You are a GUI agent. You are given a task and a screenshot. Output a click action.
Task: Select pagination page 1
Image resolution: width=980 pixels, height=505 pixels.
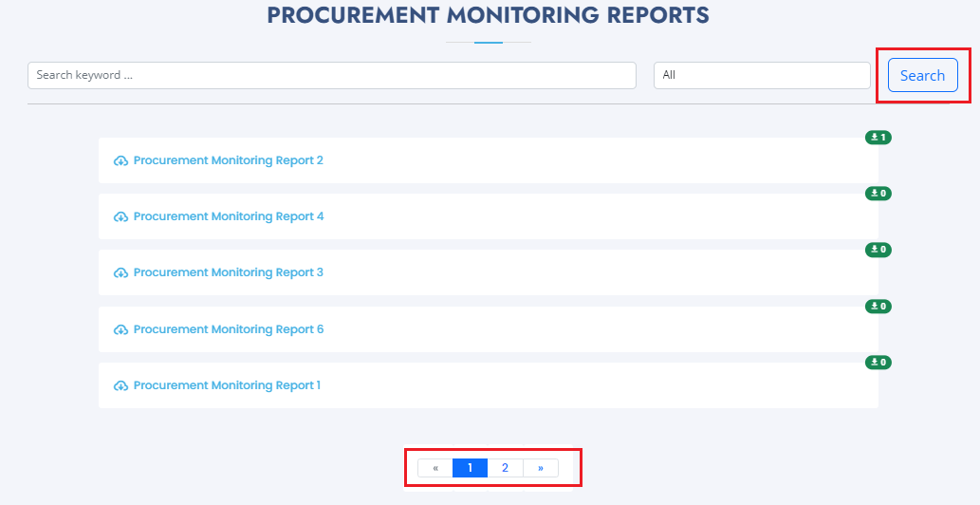click(x=470, y=468)
